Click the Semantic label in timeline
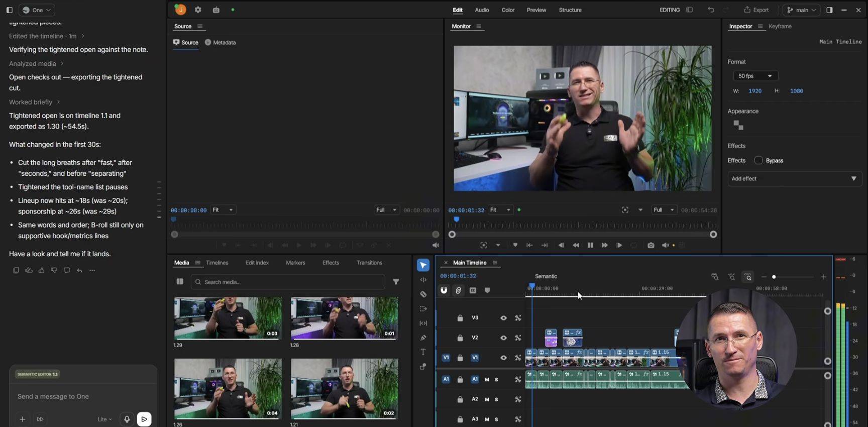Image resolution: width=868 pixels, height=427 pixels. (546, 276)
